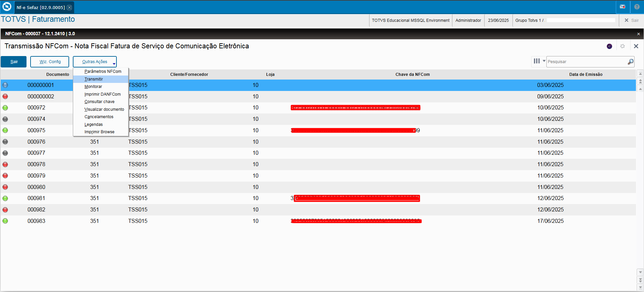644x292 pixels.
Task: Click the blue Sair button
Action: [14, 62]
